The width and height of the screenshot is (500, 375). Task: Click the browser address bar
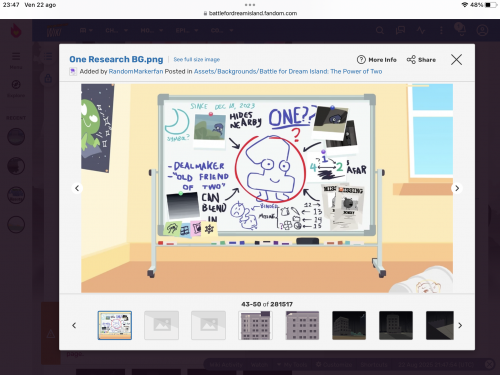250,13
